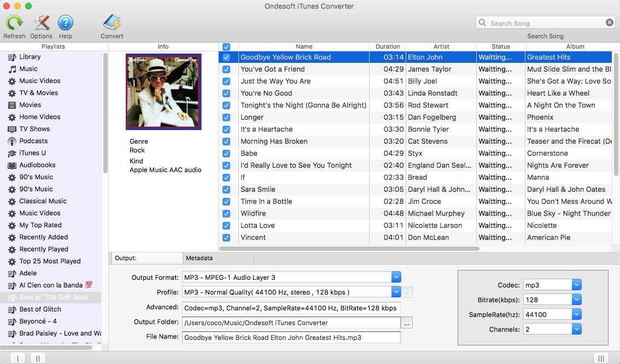This screenshot has height=364, width=620.
Task: Click the File Name input field
Action: click(291, 338)
